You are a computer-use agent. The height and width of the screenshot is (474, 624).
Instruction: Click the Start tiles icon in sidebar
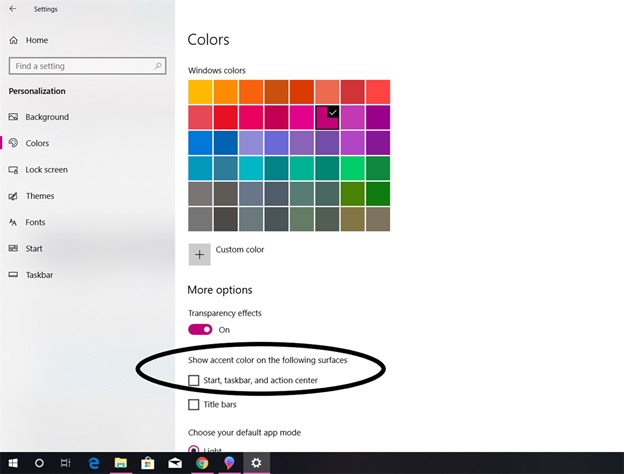[13, 248]
